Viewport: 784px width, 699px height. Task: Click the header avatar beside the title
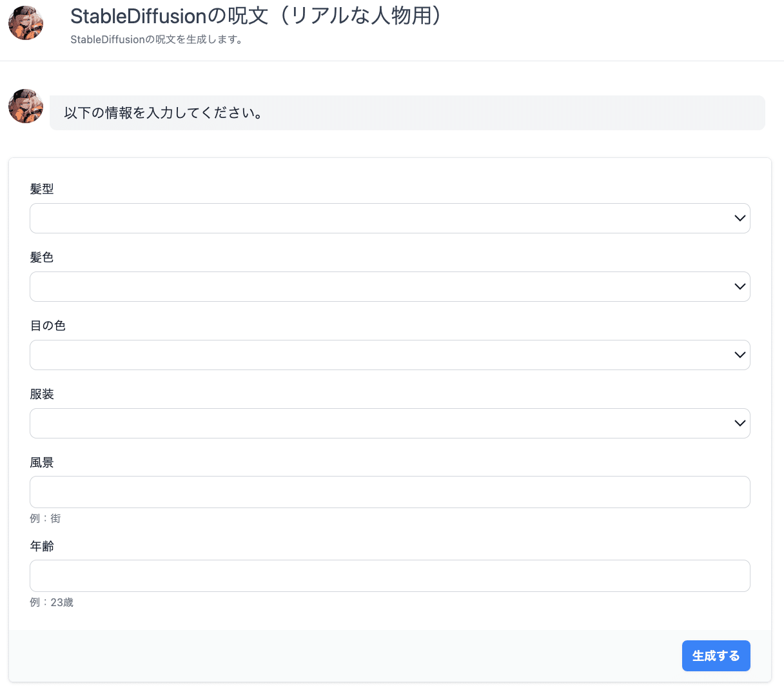click(26, 23)
